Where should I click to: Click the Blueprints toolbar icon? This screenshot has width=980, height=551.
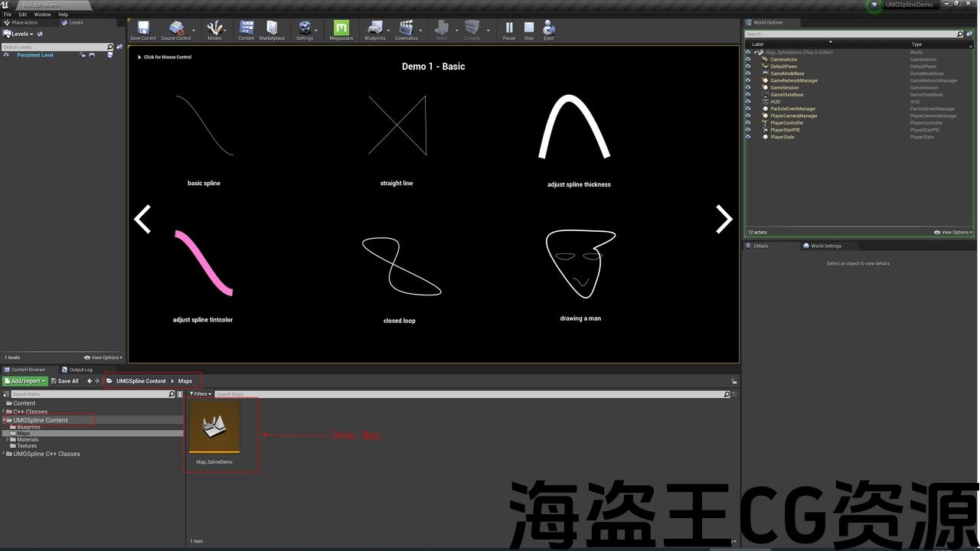[375, 29]
